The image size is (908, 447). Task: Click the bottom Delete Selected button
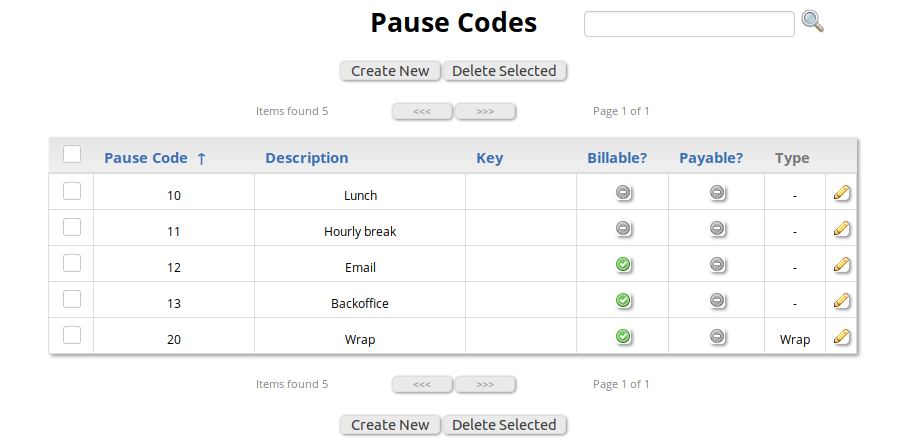tap(504, 425)
